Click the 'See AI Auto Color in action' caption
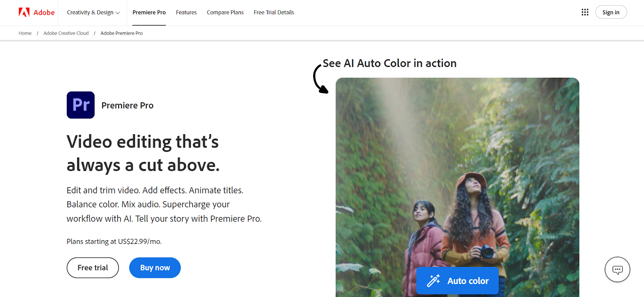644x297 pixels. pos(390,63)
